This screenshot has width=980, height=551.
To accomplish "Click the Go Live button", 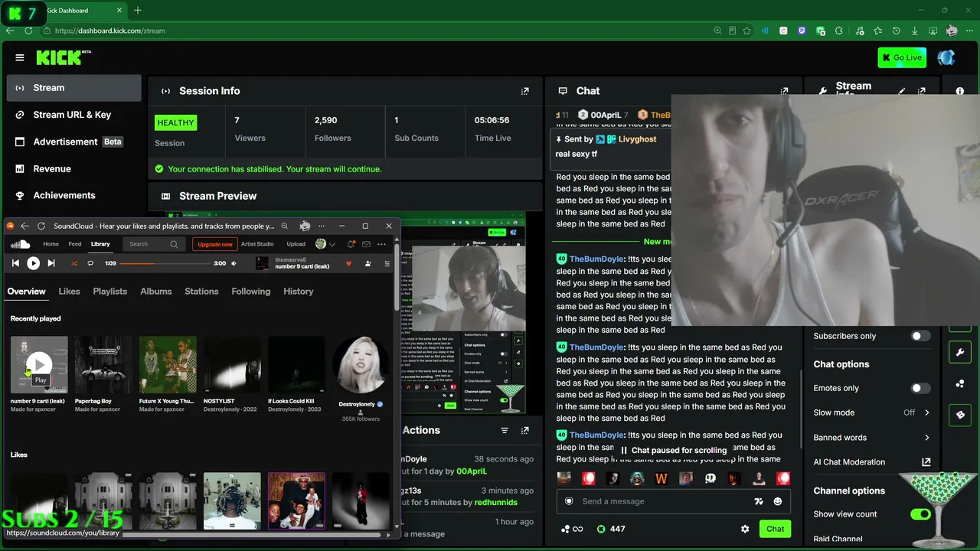I will click(x=902, y=57).
